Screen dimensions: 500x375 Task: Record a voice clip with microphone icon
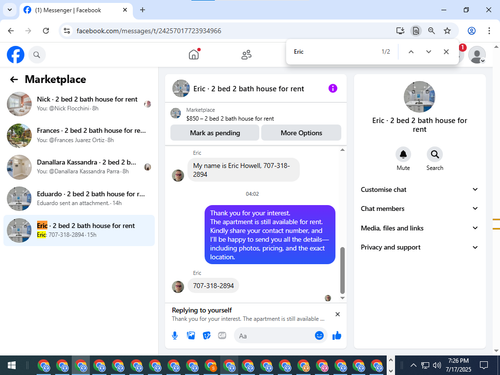(175, 336)
